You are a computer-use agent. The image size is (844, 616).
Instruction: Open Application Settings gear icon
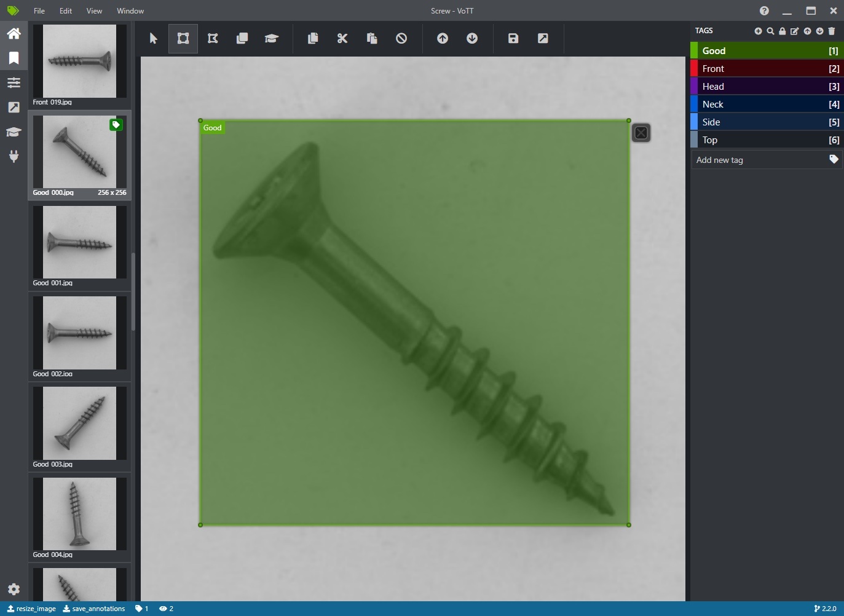(14, 589)
